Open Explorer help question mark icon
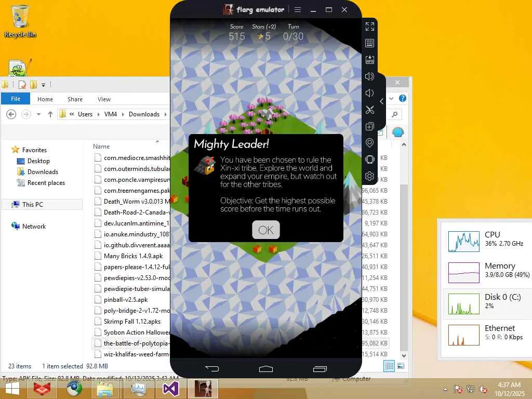The width and height of the screenshot is (532, 399). click(x=403, y=98)
